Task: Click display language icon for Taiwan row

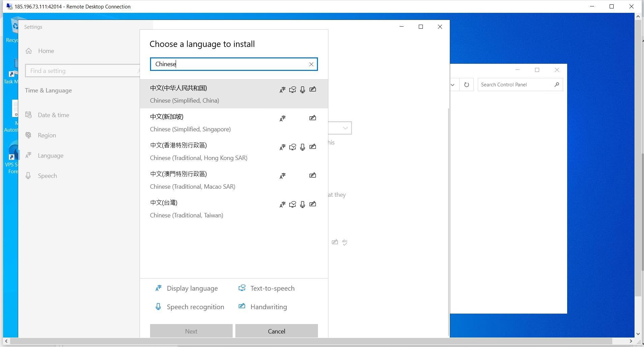Action: coord(283,204)
